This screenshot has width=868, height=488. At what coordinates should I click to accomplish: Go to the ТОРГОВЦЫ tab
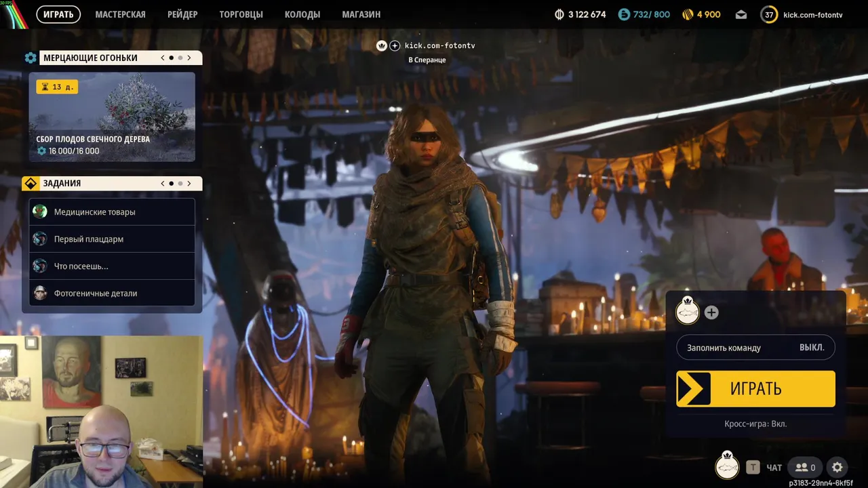(x=241, y=14)
